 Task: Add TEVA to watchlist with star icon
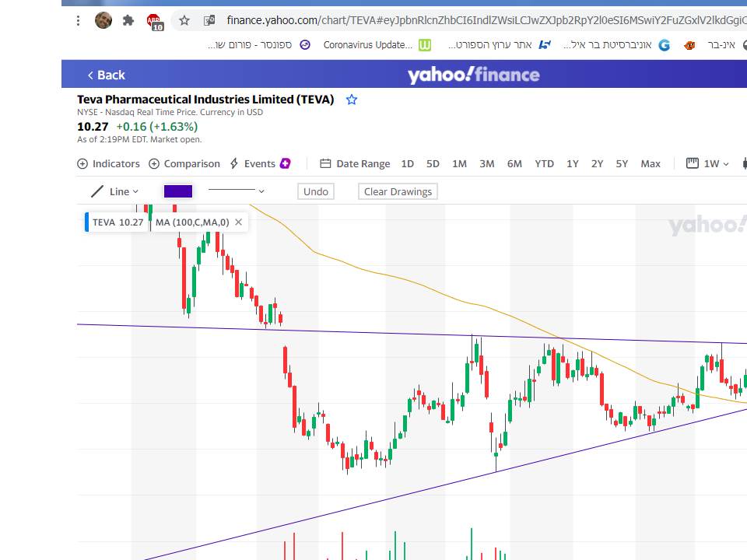[352, 100]
